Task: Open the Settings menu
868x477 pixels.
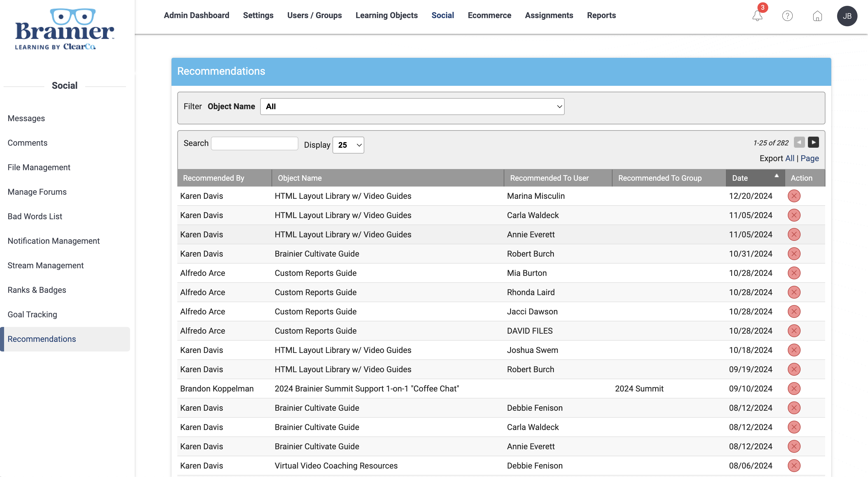Action: 258,15
